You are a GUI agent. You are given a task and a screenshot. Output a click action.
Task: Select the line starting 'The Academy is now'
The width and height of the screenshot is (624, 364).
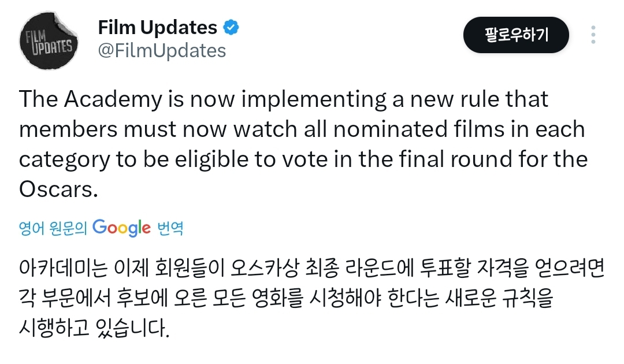coord(284,99)
